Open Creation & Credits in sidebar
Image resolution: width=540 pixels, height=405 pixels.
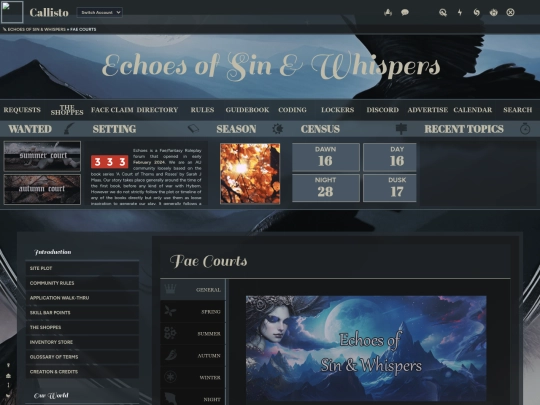pyautogui.click(x=82, y=372)
